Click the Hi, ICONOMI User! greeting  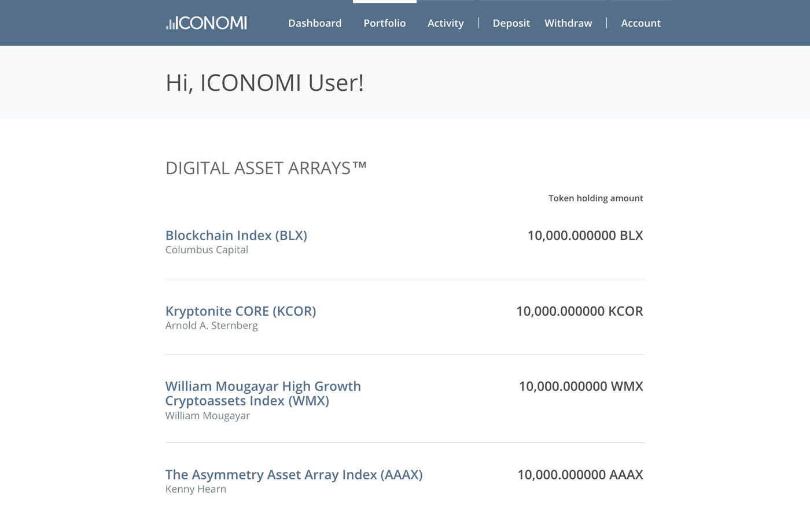coord(265,83)
